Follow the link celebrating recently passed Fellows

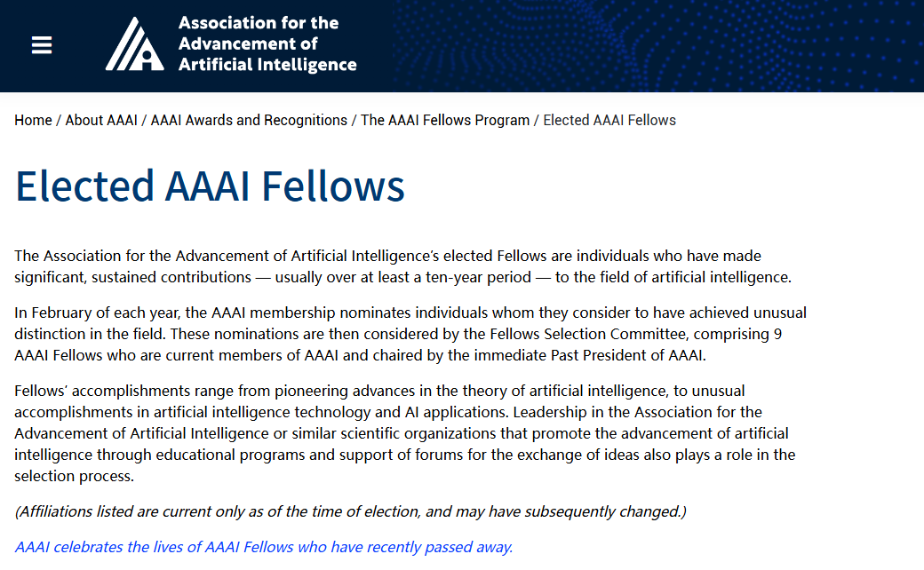(x=263, y=547)
